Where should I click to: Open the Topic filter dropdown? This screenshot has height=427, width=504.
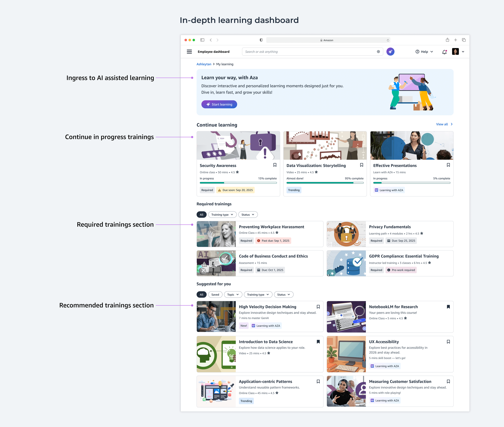[x=233, y=295]
